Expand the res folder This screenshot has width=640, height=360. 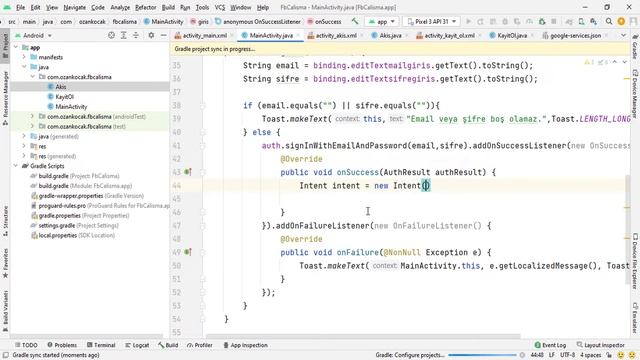coord(24,146)
